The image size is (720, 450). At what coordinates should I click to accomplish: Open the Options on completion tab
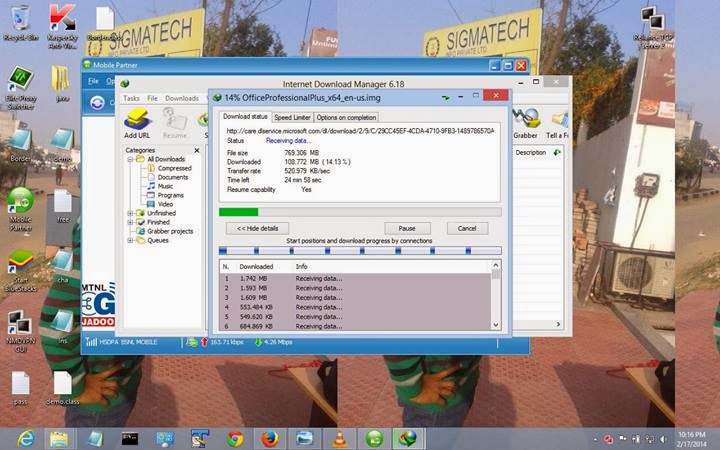pyautogui.click(x=346, y=118)
